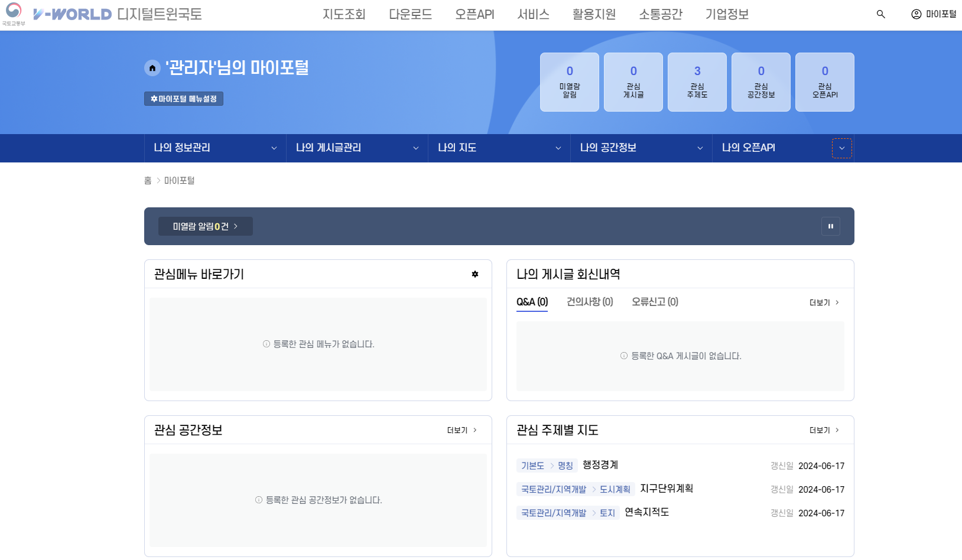Open the search magnifier icon
Image resolution: width=962 pixels, height=560 pixels.
coord(880,14)
